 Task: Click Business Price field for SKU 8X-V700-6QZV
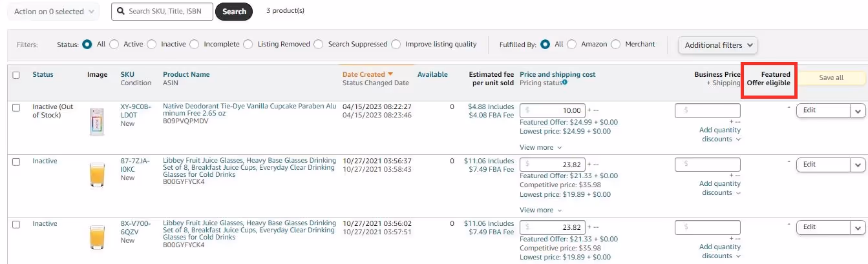pyautogui.click(x=708, y=227)
